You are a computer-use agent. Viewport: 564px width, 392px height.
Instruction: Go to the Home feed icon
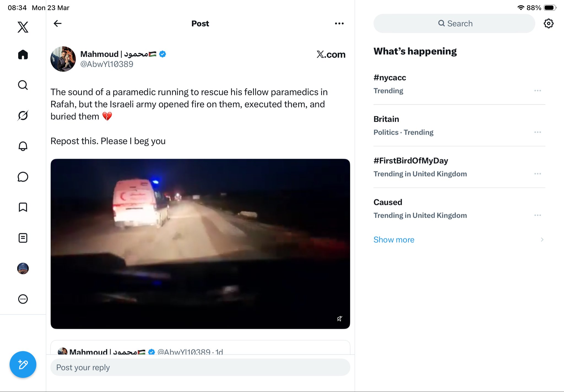tap(23, 55)
